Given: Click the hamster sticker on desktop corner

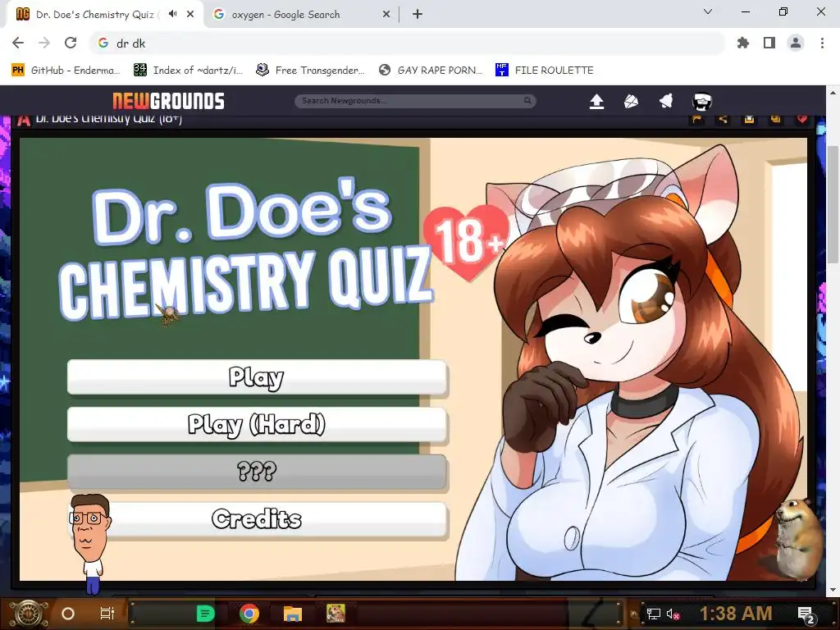Looking at the screenshot, I should (x=797, y=539).
